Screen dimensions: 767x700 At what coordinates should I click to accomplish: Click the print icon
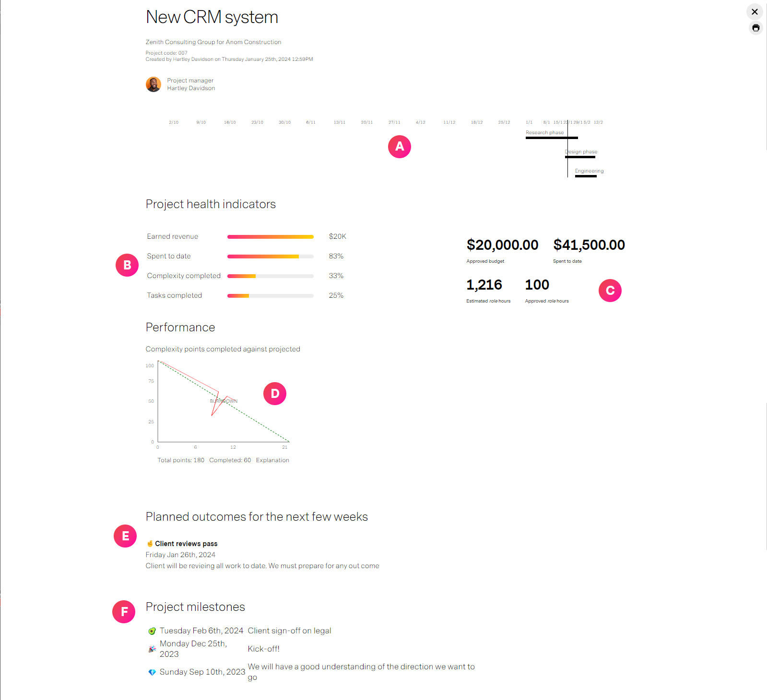click(755, 28)
